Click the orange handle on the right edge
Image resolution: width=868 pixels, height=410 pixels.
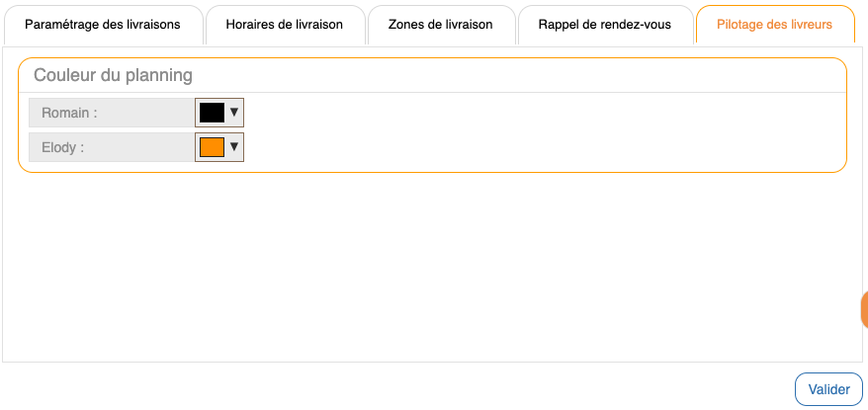[863, 310]
